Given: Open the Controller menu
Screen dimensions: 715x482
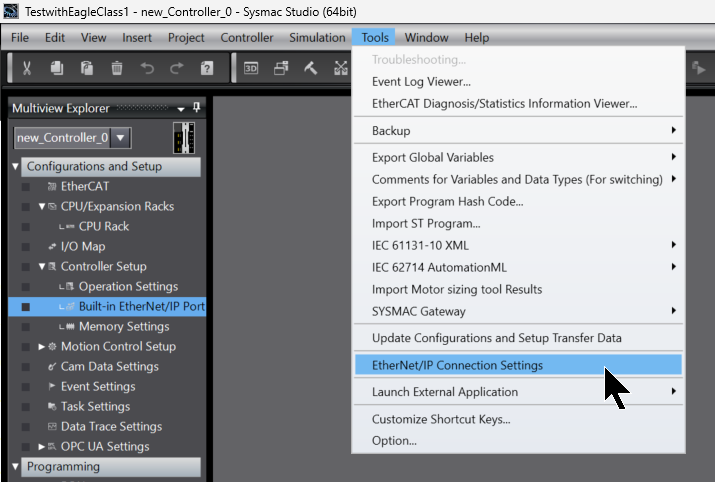Looking at the screenshot, I should pyautogui.click(x=247, y=37).
